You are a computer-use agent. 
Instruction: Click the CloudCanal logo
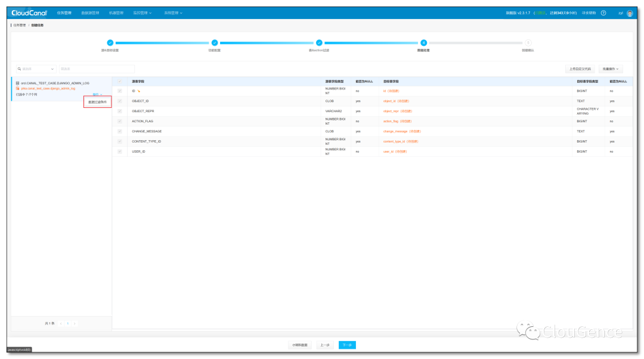pyautogui.click(x=29, y=13)
